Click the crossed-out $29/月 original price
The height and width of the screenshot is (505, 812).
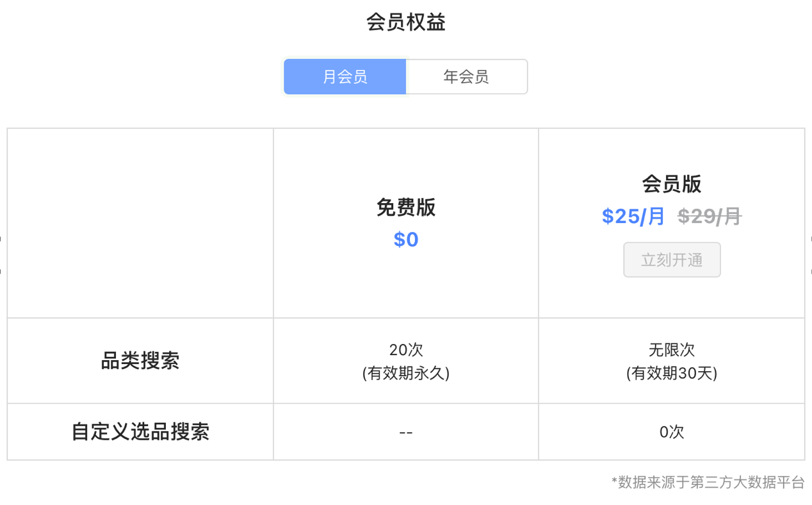pyautogui.click(x=708, y=216)
